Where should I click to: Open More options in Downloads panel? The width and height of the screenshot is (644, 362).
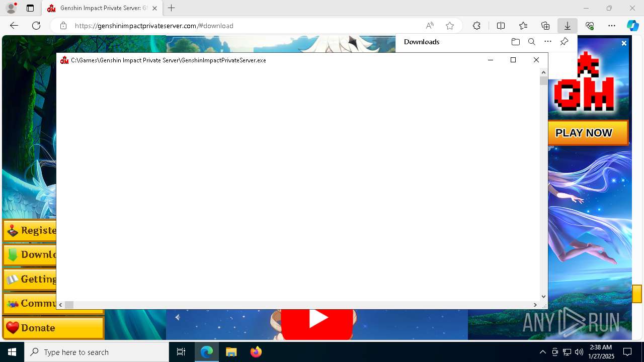click(x=548, y=42)
